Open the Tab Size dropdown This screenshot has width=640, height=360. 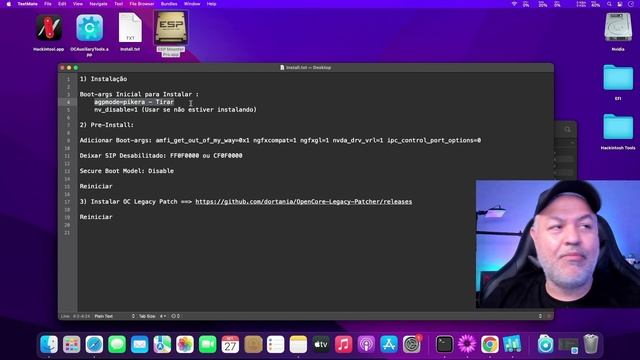pyautogui.click(x=152, y=316)
